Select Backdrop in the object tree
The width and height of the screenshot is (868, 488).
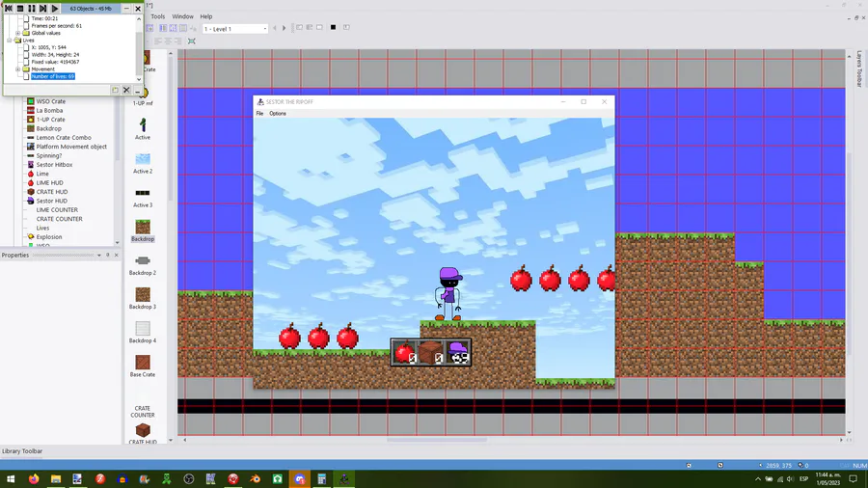coord(49,128)
